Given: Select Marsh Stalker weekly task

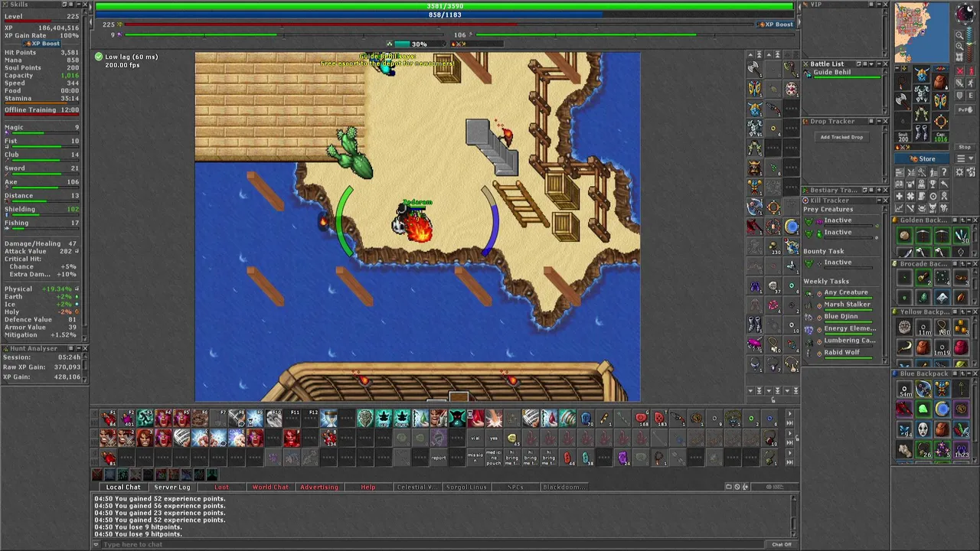Looking at the screenshot, I should (x=847, y=305).
